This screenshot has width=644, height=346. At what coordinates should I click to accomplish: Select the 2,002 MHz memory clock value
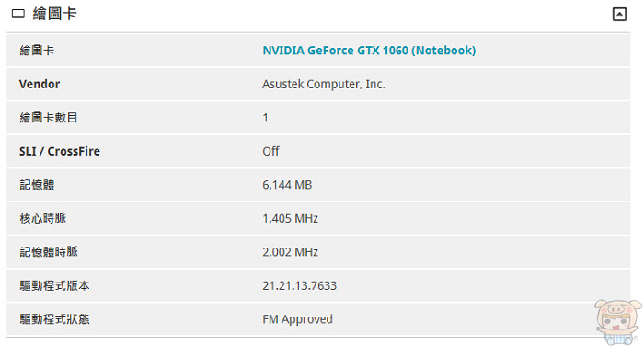[291, 252]
